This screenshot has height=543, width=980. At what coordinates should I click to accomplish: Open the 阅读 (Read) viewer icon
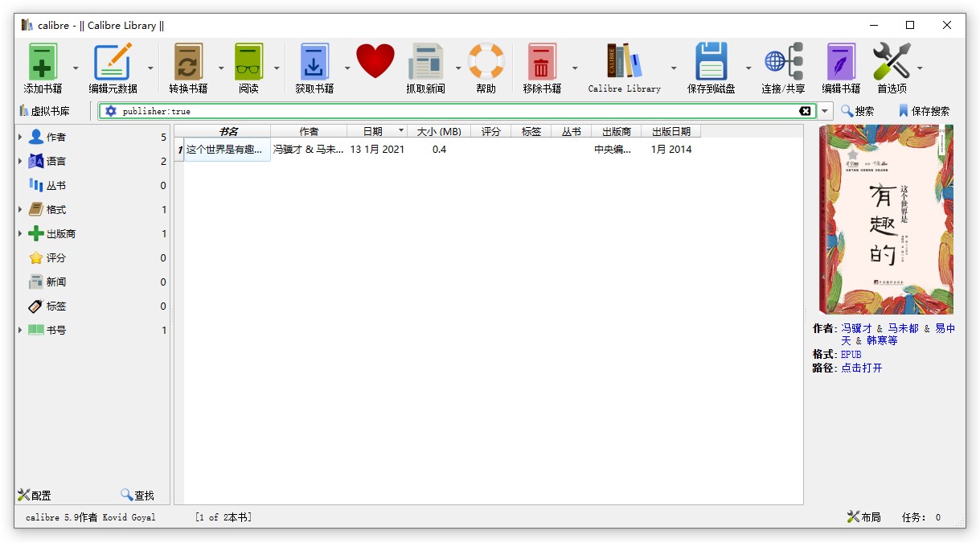tap(248, 62)
